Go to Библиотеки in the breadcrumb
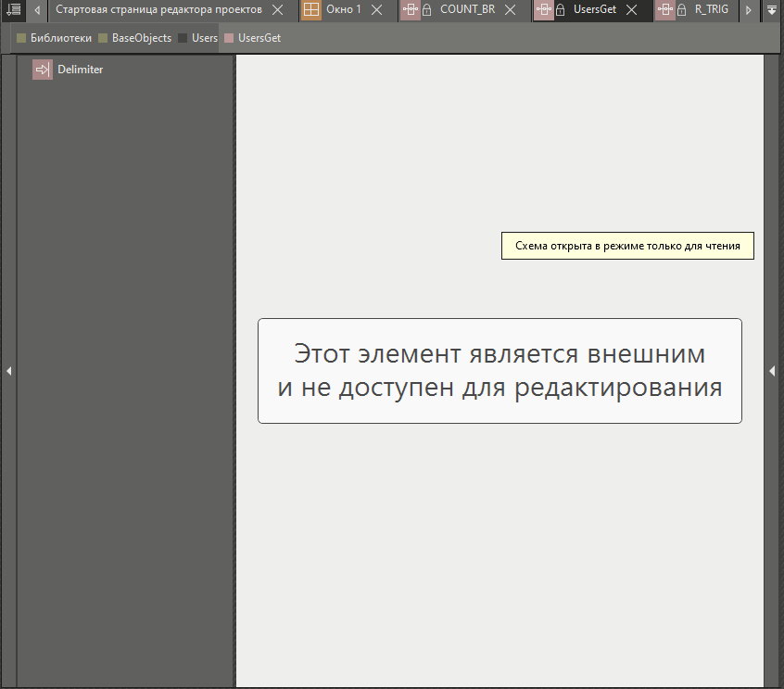This screenshot has height=689, width=784. click(x=60, y=39)
